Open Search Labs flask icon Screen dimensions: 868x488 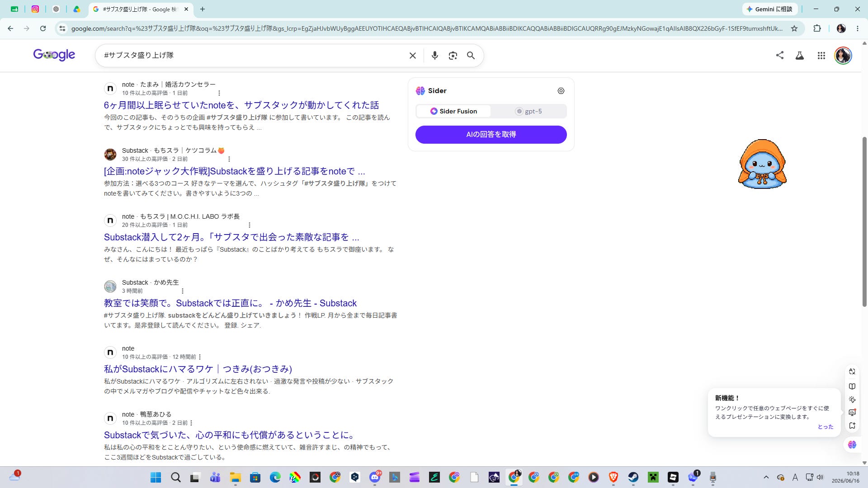click(800, 56)
